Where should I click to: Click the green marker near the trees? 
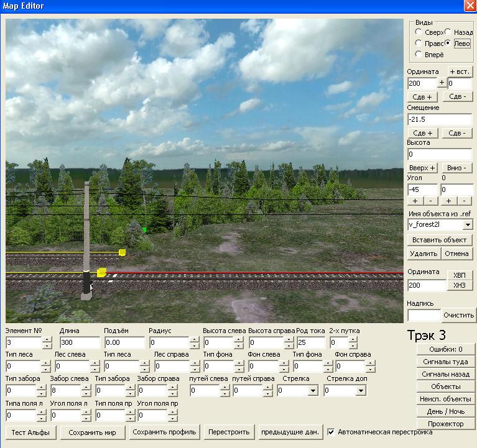(x=144, y=230)
